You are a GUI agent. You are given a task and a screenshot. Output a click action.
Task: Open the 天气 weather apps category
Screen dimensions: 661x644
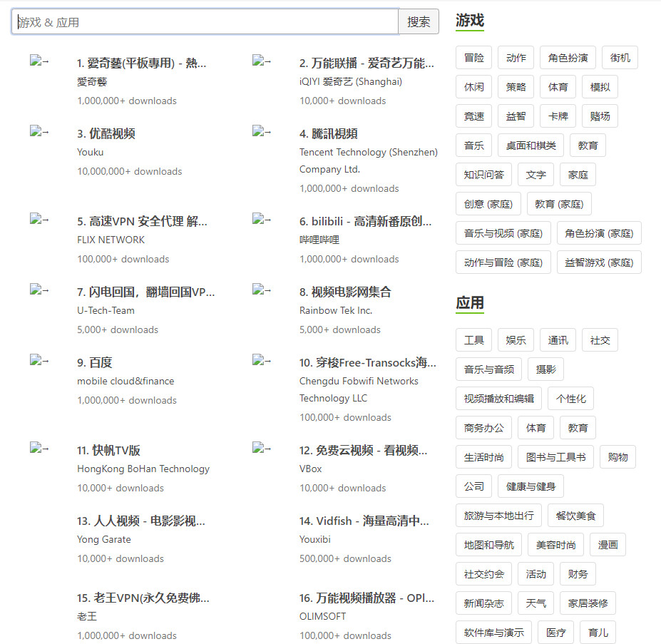coord(536,603)
